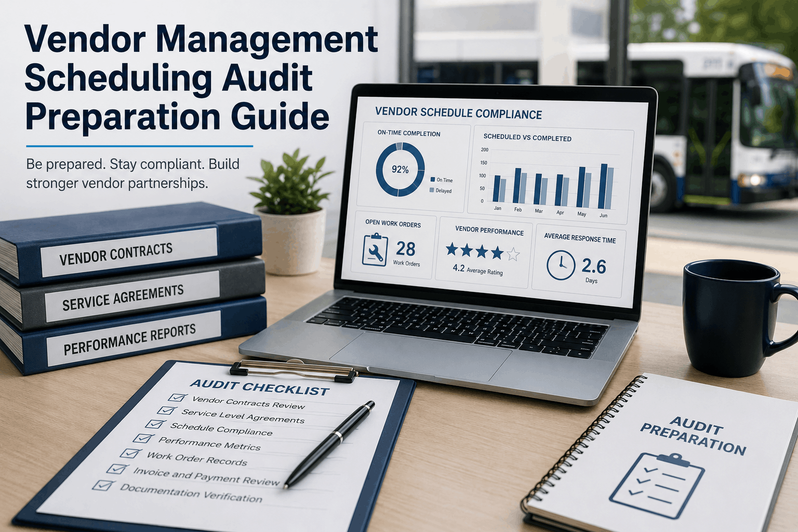Click the Feb label on the bar chart

(518, 209)
